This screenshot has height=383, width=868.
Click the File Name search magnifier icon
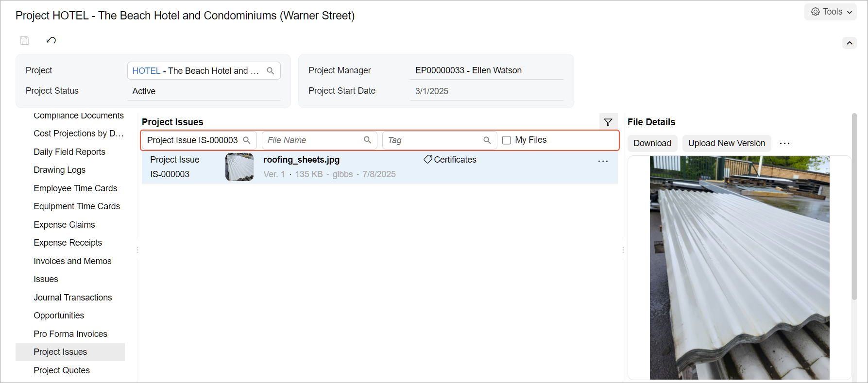[x=367, y=140]
